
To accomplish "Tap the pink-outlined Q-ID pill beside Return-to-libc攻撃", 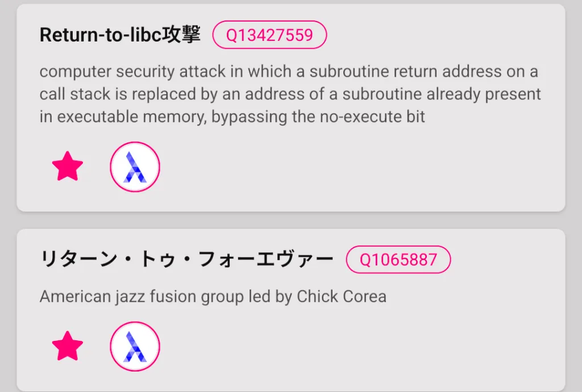I will click(269, 35).
